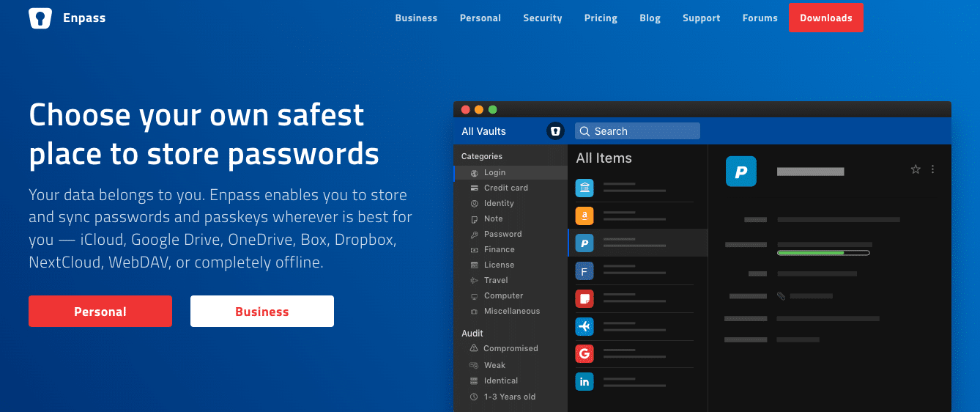Screen dimensions: 980x412
Task: Click the person icon next to Identity
Action: (474, 204)
